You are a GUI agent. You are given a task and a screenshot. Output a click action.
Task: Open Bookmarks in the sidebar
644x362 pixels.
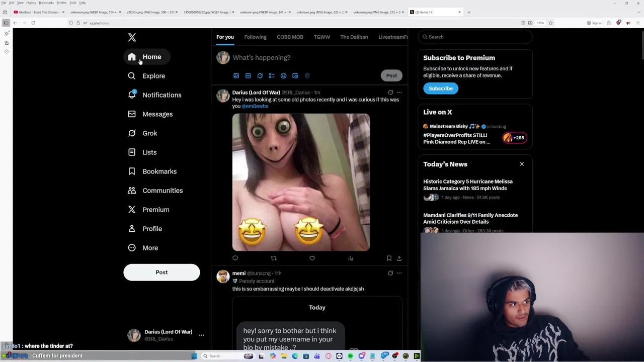point(152,171)
